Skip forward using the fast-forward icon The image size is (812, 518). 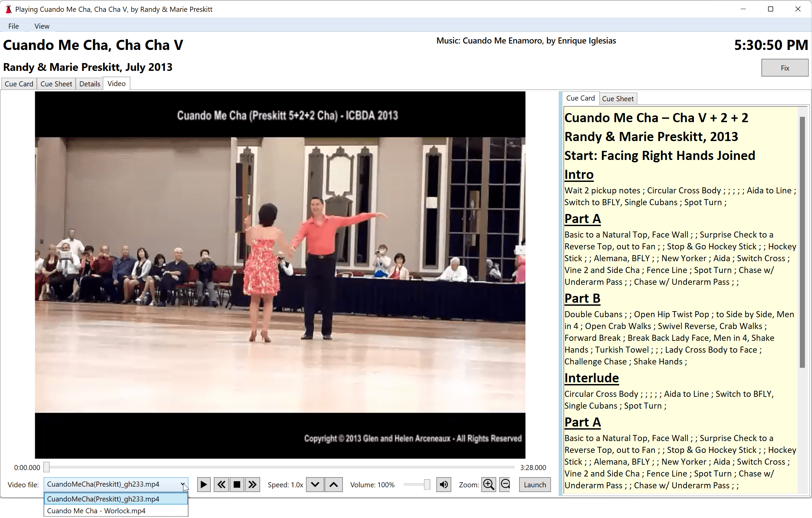(252, 484)
